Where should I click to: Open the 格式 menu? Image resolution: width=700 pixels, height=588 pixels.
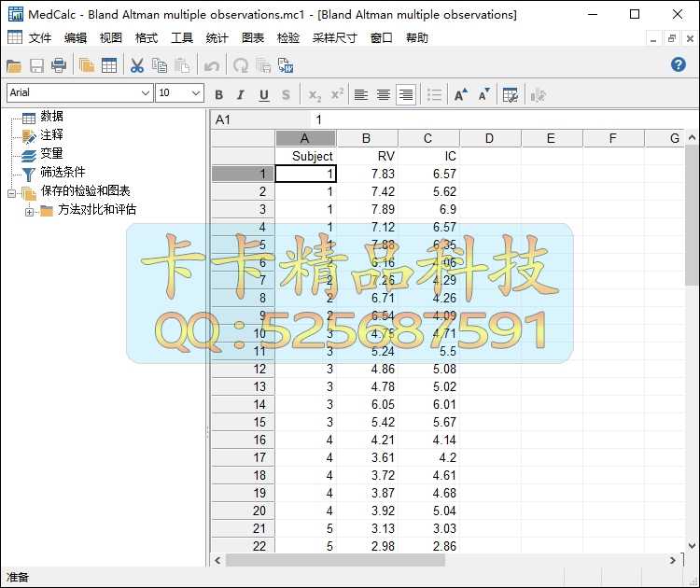147,38
